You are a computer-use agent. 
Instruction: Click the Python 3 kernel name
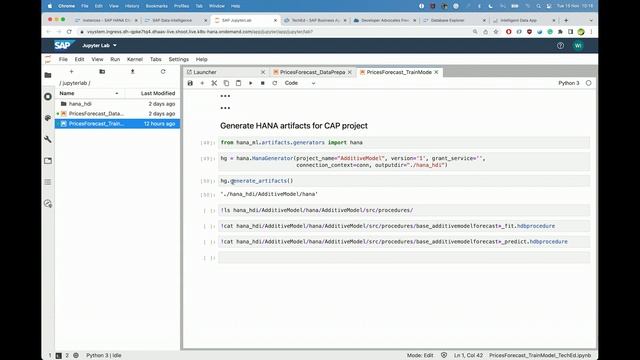[x=569, y=83]
